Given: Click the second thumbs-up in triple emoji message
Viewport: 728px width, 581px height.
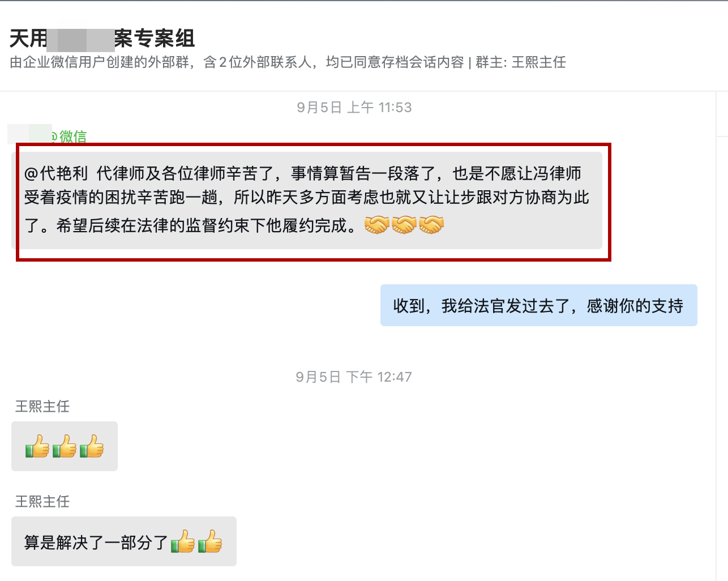Looking at the screenshot, I should (65, 446).
